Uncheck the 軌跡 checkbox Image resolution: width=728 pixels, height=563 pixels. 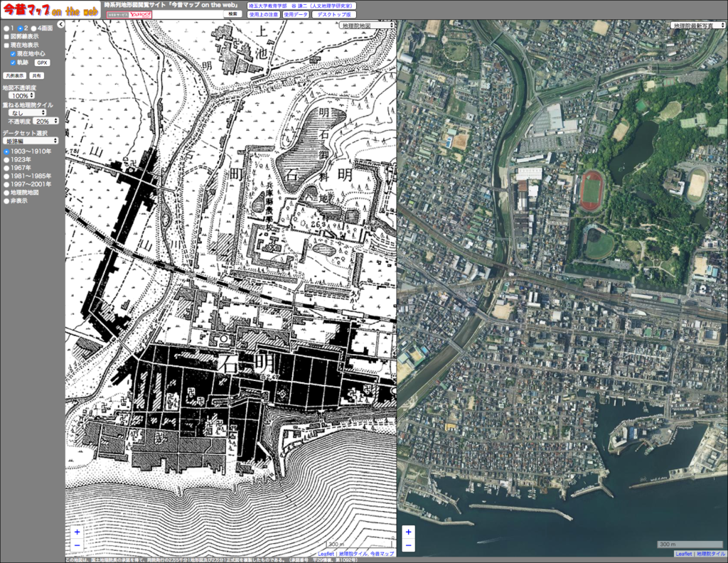14,63
